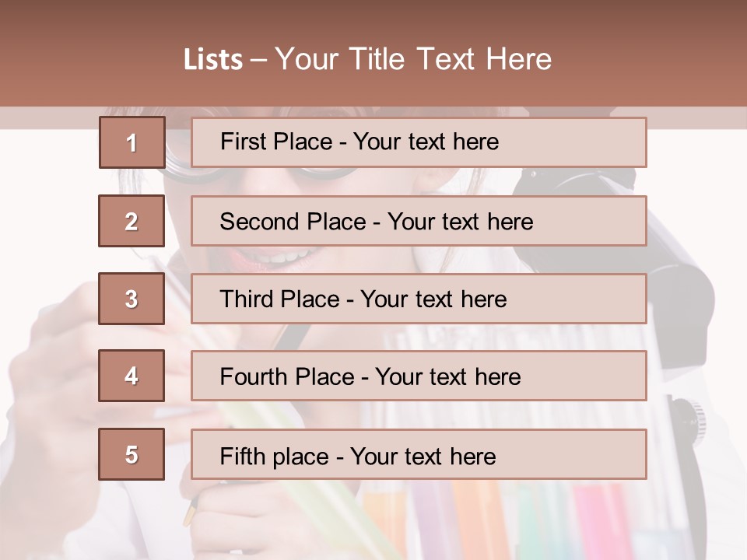Click the Your Title Text Here text

[413, 60]
